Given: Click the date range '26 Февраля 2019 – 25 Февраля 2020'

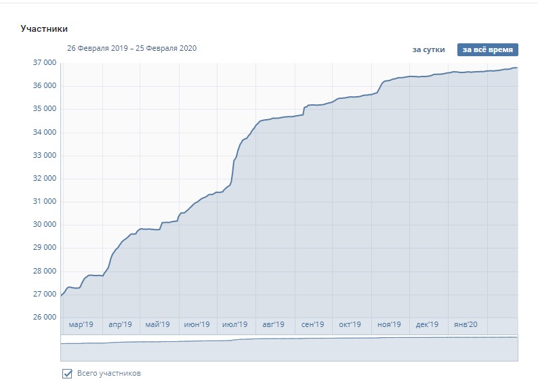Looking at the screenshot, I should pos(131,48).
